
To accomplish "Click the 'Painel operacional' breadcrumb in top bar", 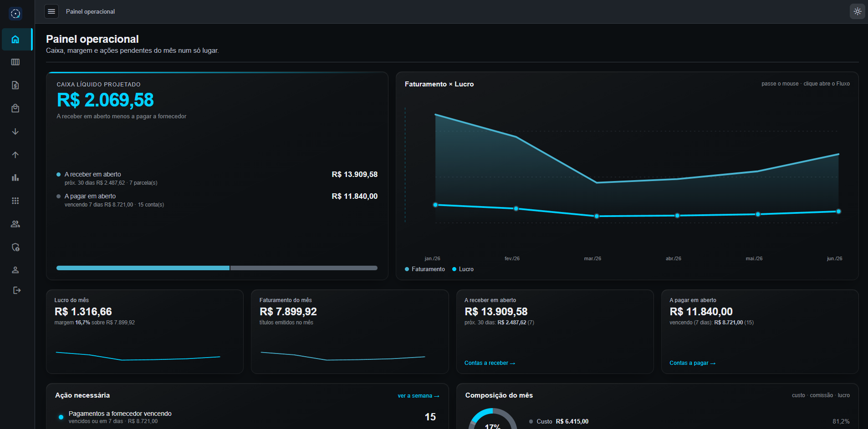I will coord(90,12).
